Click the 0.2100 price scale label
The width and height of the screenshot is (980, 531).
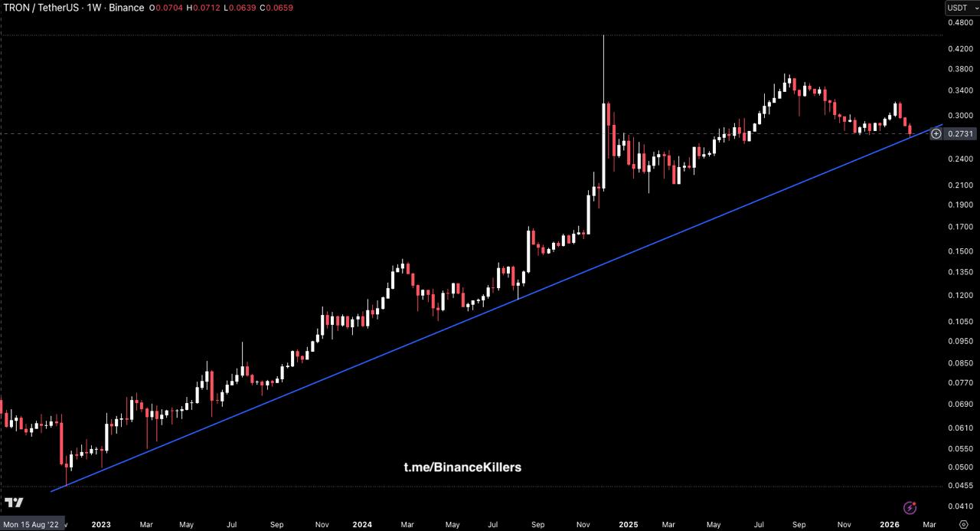click(960, 185)
